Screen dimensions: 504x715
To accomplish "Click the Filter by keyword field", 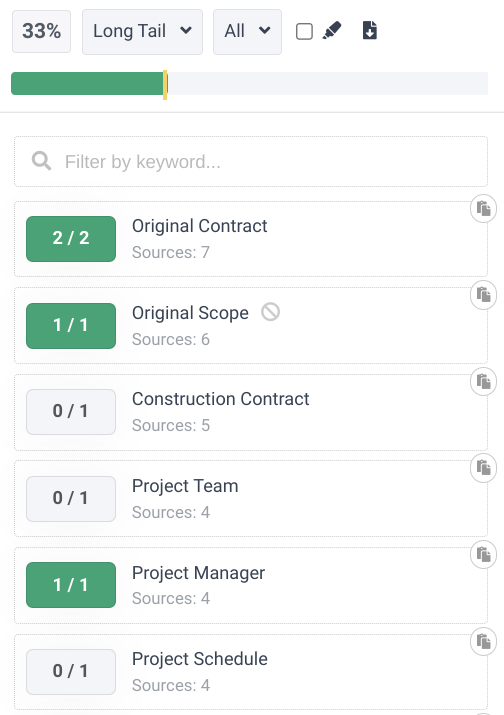I will pos(251,161).
